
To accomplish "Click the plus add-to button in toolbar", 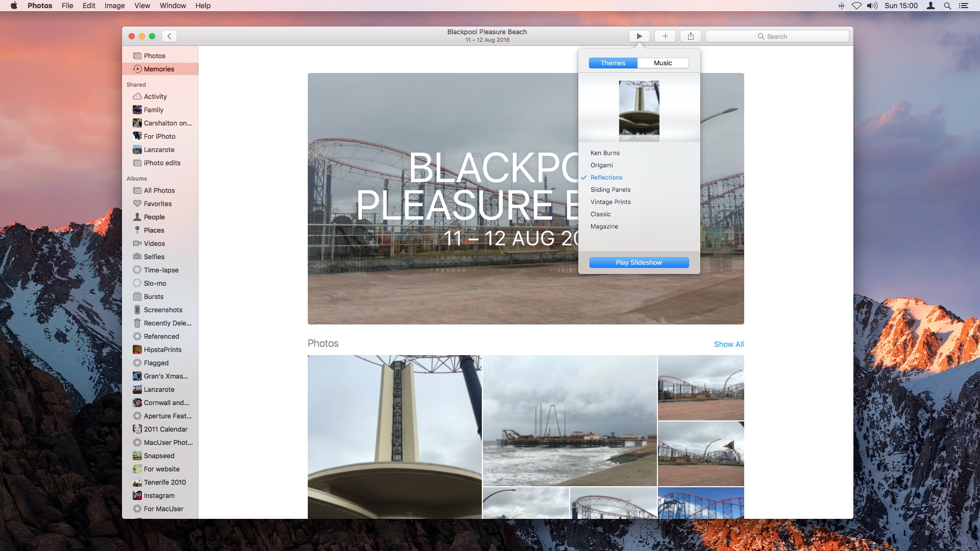I will click(665, 36).
